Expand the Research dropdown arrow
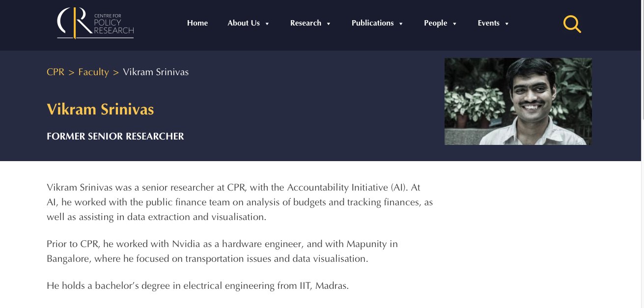Image resolution: width=644 pixels, height=308 pixels. [329, 24]
